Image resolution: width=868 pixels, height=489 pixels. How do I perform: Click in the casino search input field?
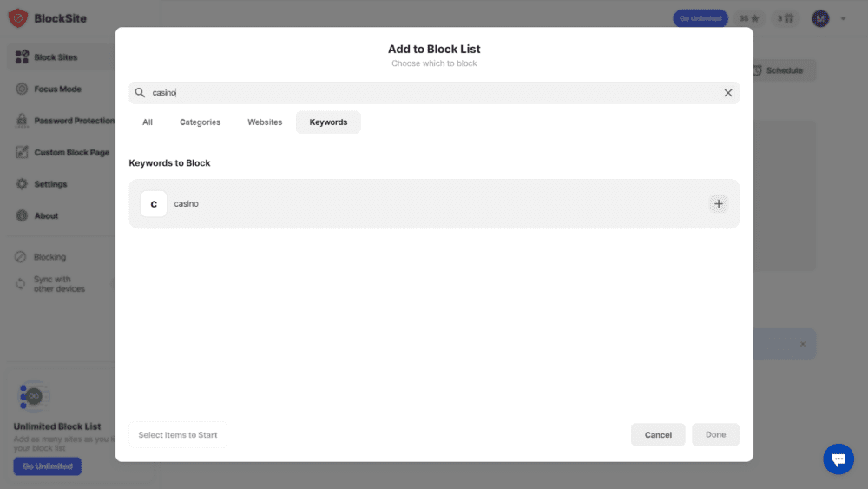(434, 93)
